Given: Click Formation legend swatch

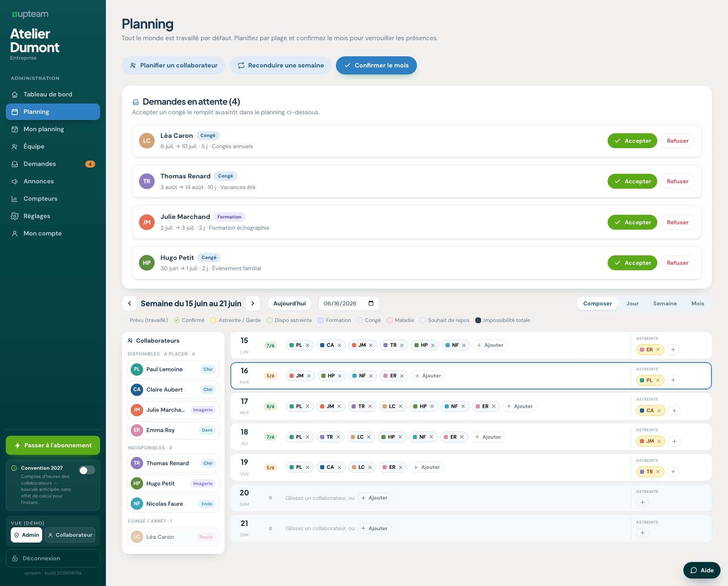Looking at the screenshot, I should click(321, 320).
